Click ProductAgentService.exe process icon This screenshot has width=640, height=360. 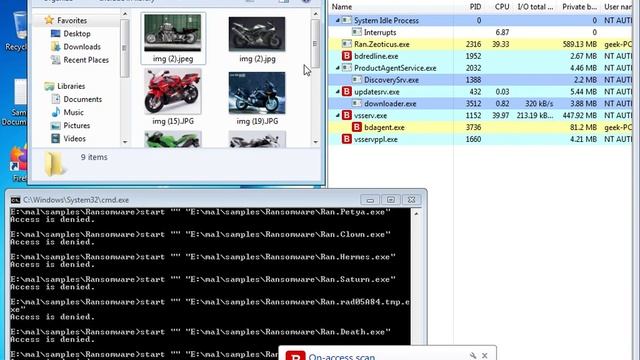click(347, 68)
